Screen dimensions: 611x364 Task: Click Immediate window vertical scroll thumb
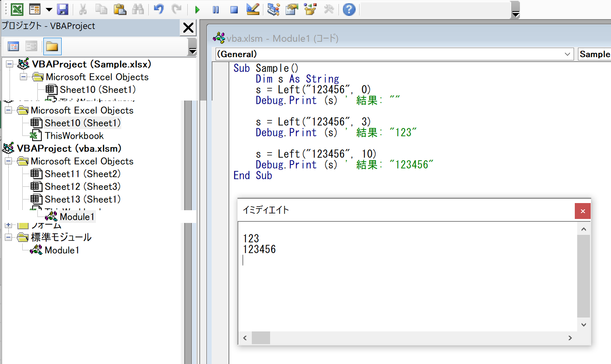coord(584,276)
